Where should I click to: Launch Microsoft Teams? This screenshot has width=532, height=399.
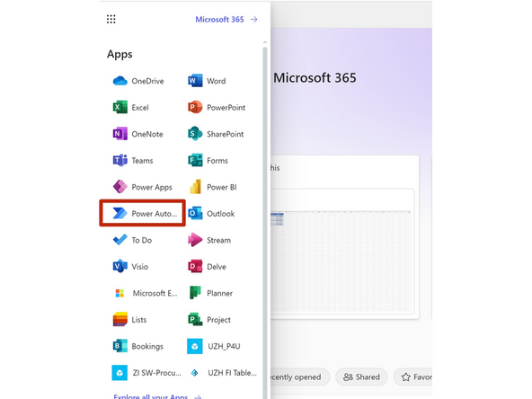tap(133, 161)
